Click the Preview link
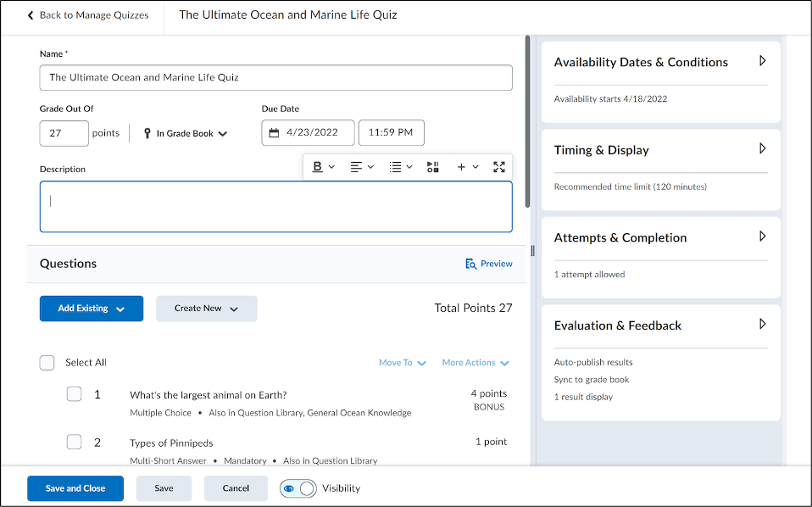 point(489,264)
